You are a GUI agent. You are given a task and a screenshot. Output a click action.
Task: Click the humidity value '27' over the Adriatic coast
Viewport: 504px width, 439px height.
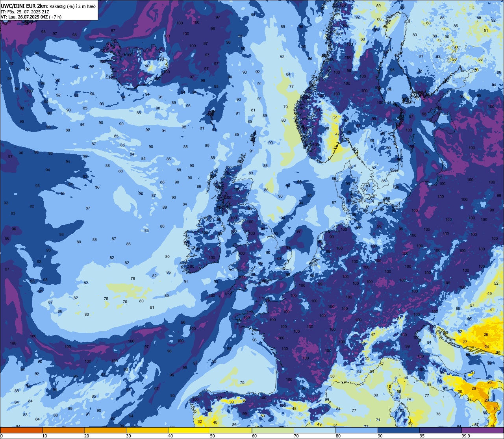[465, 342]
